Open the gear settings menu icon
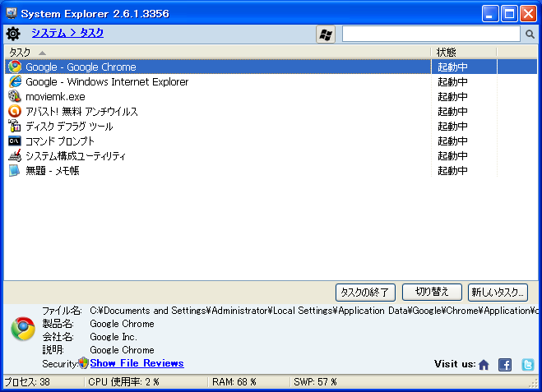 click(x=13, y=34)
